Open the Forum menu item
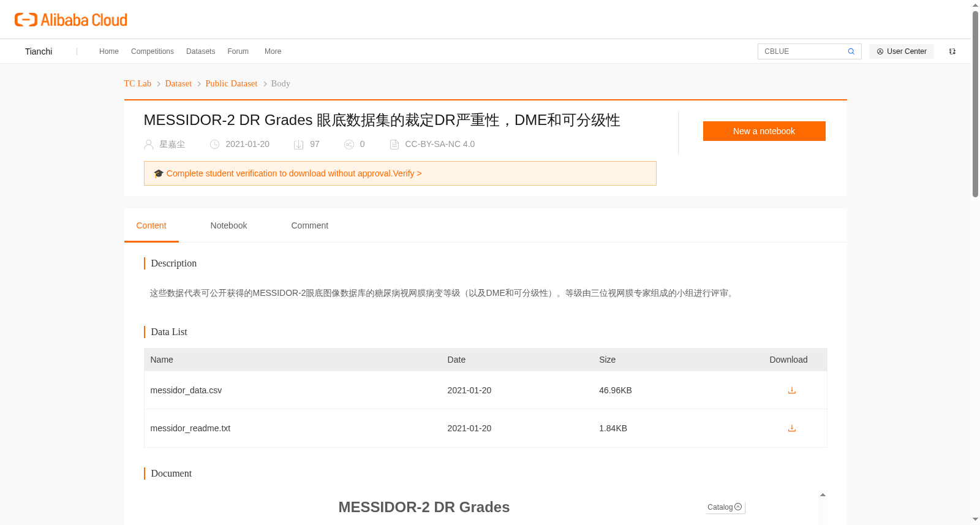 pyautogui.click(x=238, y=51)
